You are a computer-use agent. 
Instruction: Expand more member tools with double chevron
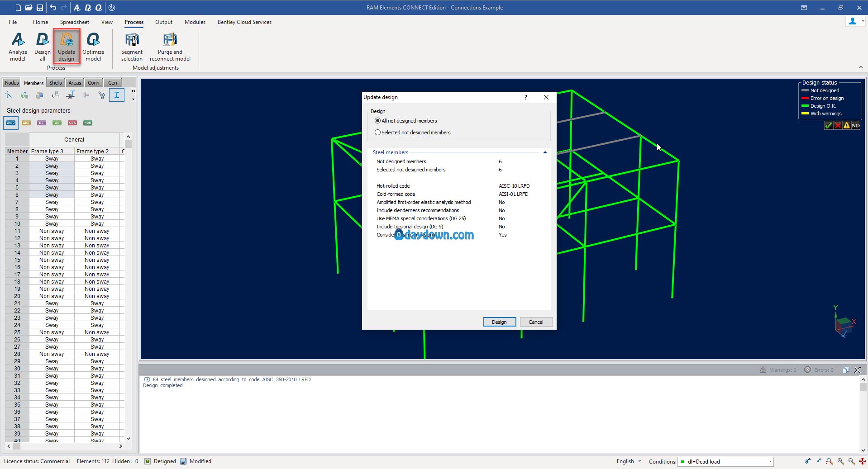[x=133, y=91]
